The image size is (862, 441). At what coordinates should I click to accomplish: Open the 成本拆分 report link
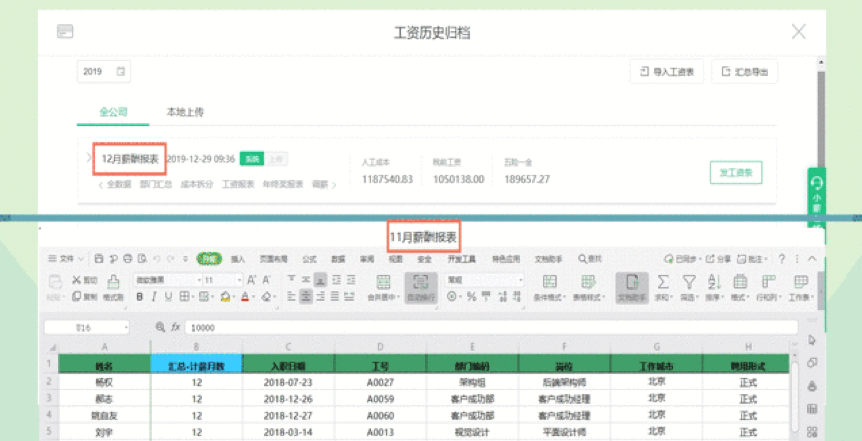click(x=197, y=185)
